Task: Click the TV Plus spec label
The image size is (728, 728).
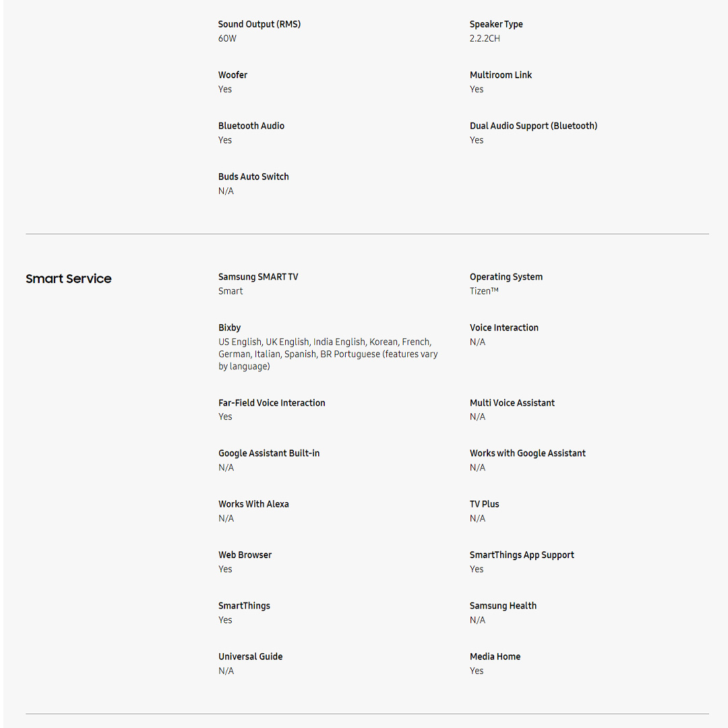Action: [485, 504]
